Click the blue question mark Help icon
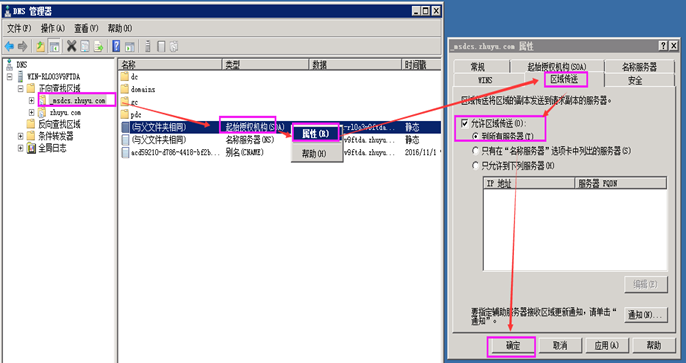Viewport: 686px width, 363px height. [x=116, y=46]
